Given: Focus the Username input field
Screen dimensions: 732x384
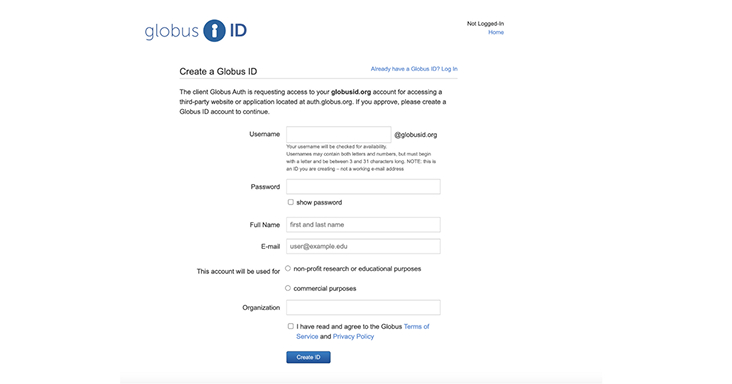Looking at the screenshot, I should (338, 134).
